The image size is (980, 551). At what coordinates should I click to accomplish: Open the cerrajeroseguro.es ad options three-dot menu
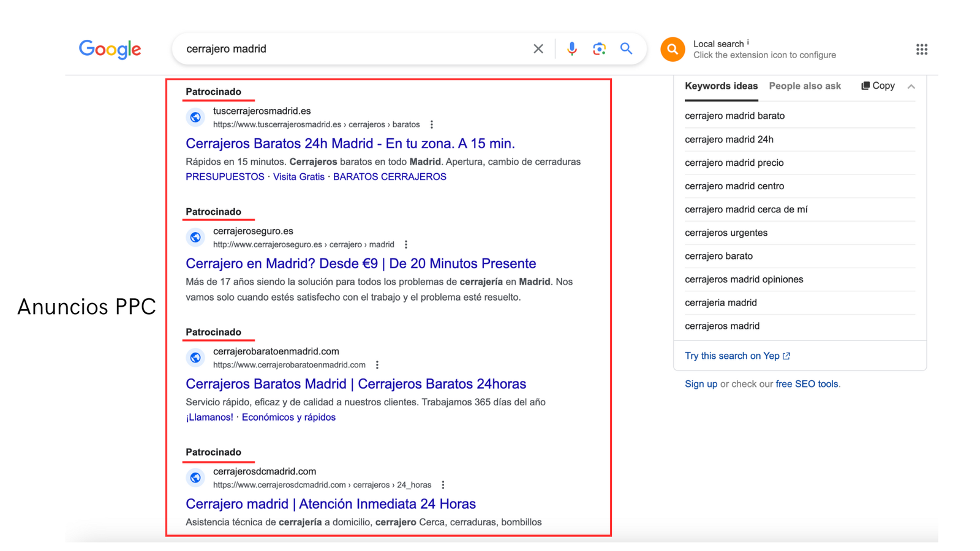pos(406,244)
